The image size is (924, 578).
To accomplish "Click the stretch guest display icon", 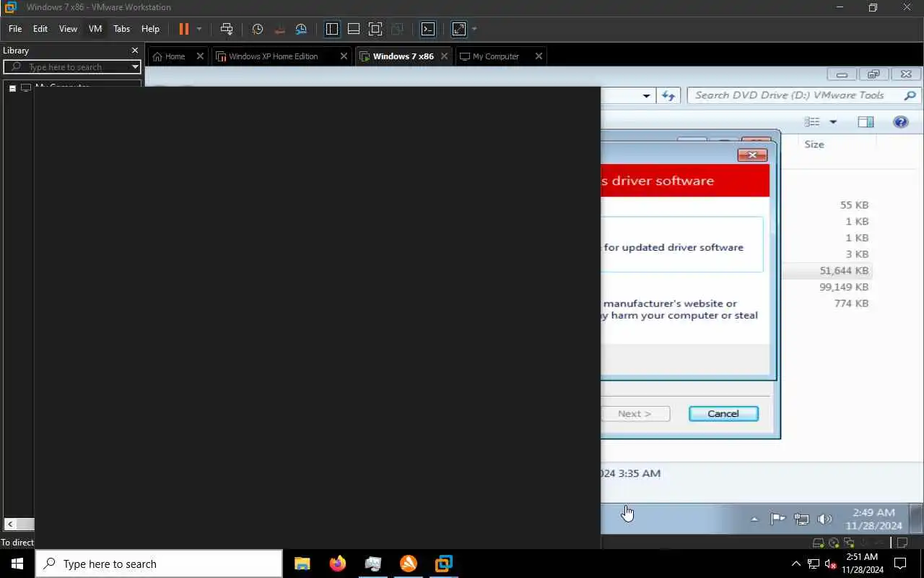I will click(459, 29).
